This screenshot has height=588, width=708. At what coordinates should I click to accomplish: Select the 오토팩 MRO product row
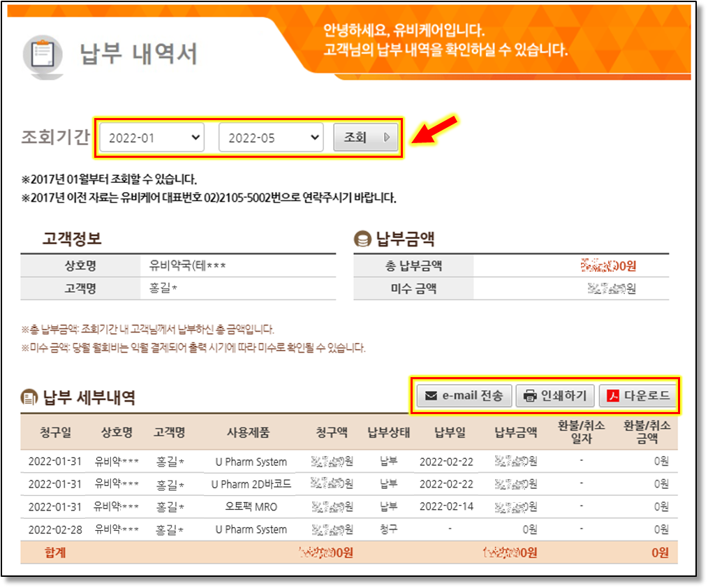pos(251,506)
